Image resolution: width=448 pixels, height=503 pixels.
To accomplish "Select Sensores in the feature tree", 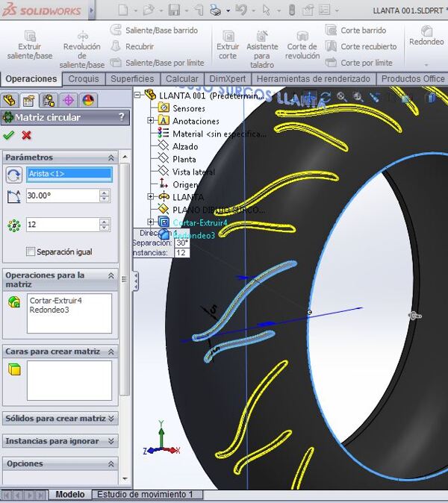I will point(188,108).
